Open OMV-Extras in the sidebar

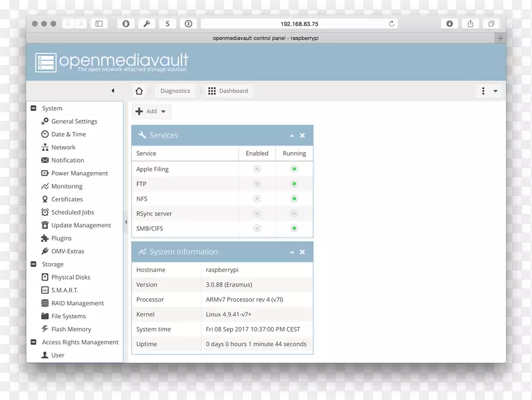[67, 251]
